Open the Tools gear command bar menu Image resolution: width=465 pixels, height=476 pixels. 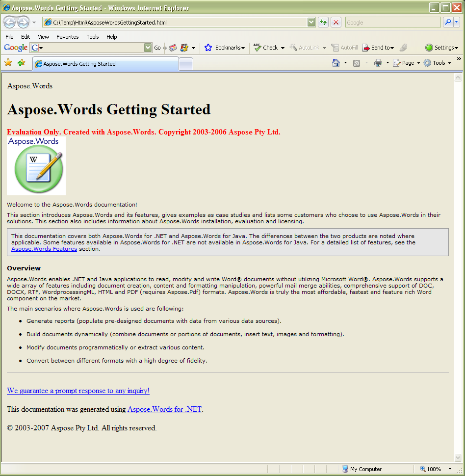click(x=438, y=63)
